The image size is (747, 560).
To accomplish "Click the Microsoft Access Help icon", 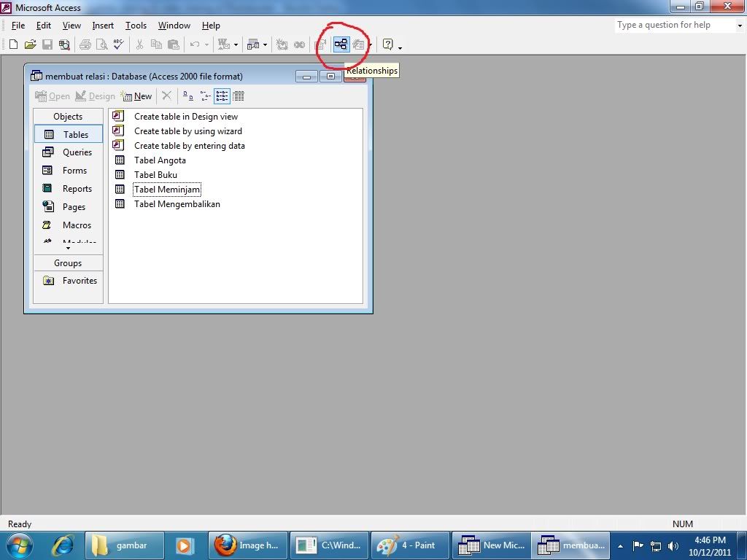I will pos(388,44).
